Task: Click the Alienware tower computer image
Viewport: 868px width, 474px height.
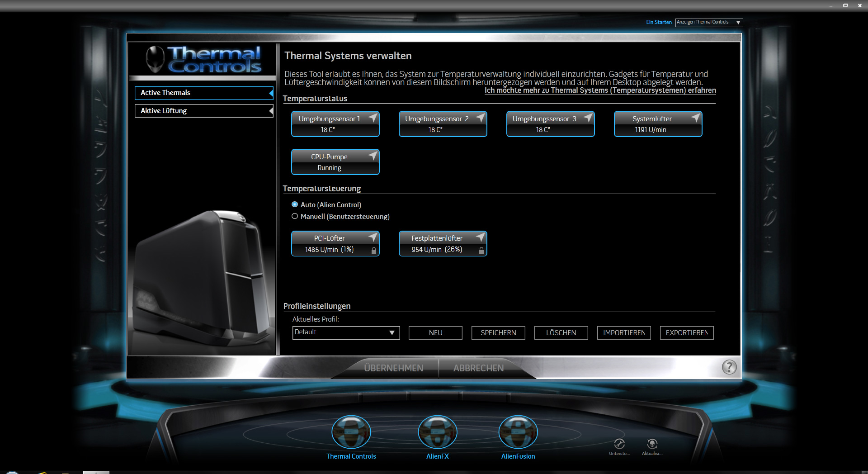Action: pyautogui.click(x=203, y=278)
